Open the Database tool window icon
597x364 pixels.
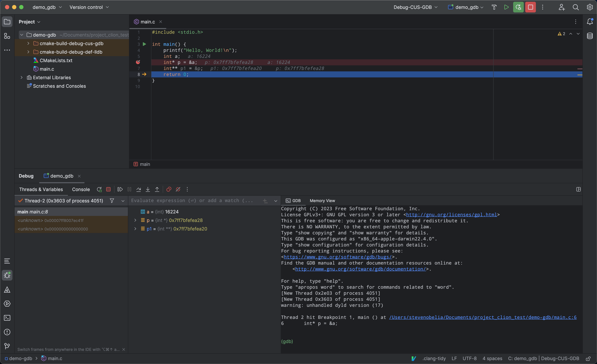(590, 36)
